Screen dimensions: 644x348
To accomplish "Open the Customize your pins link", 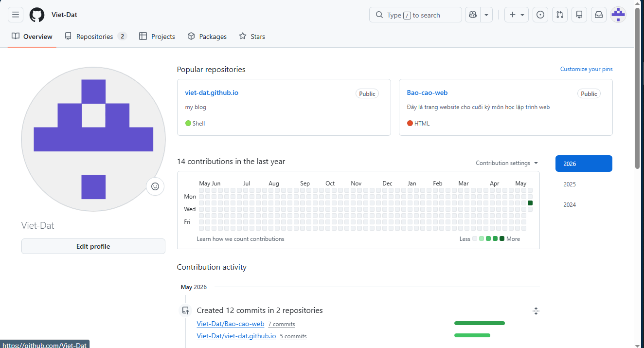I will (x=586, y=69).
